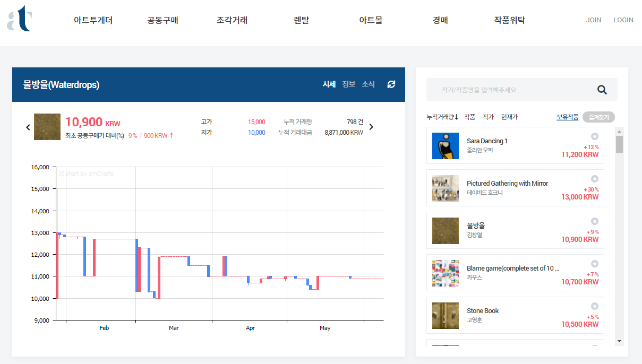The height and width of the screenshot is (364, 642).
Task: Sort list by 작가
Action: pos(488,117)
